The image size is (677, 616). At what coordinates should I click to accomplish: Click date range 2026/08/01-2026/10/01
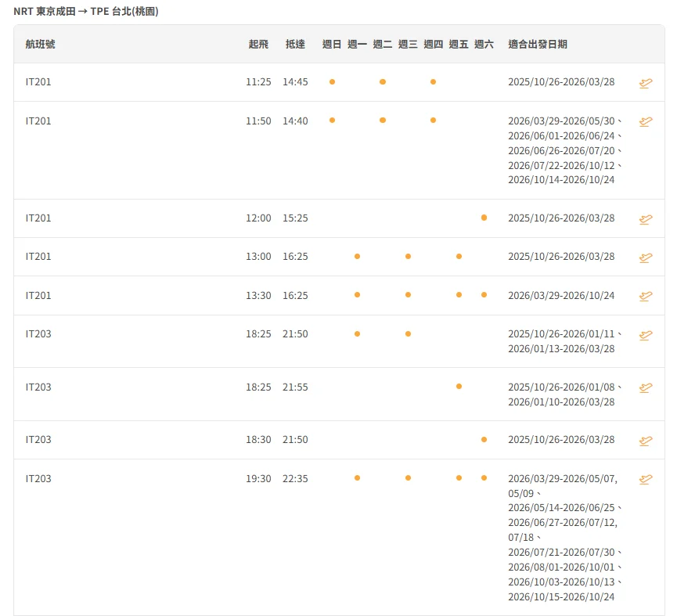(x=561, y=567)
